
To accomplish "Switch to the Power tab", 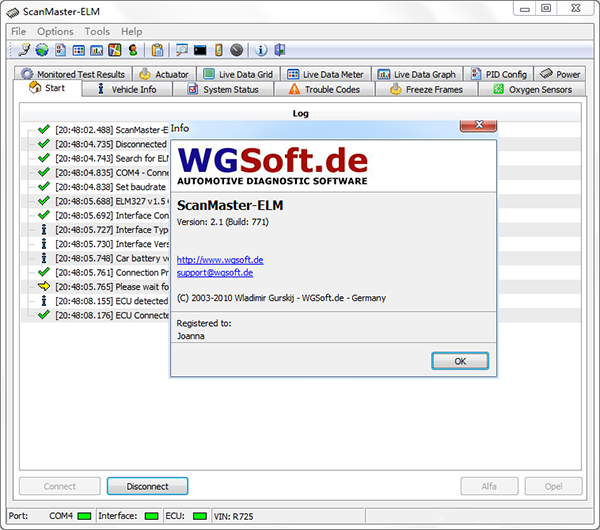I will (x=559, y=74).
